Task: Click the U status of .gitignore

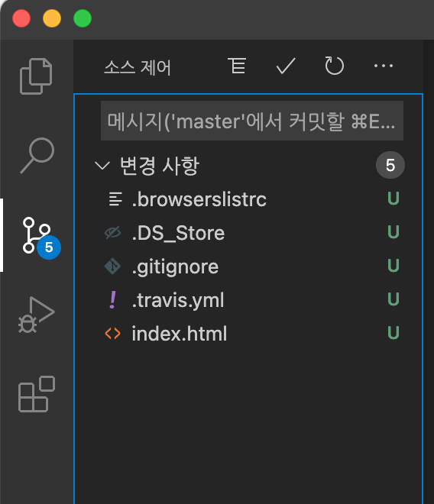Action: tap(394, 266)
